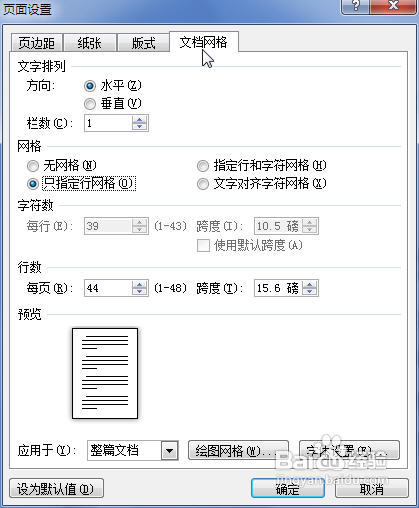Select 文字对齐字符网格 radio option
This screenshot has height=508, width=419.
click(203, 184)
